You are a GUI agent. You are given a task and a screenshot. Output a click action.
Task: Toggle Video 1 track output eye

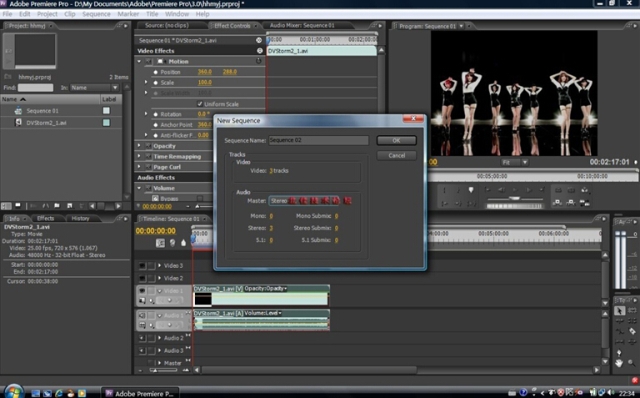tap(142, 291)
